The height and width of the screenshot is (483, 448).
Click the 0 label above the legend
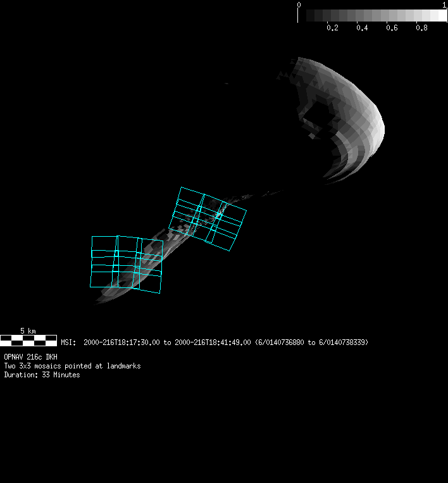click(299, 5)
